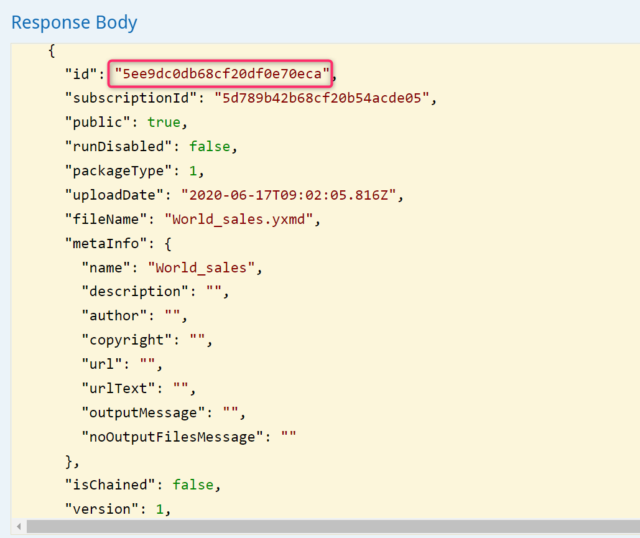The width and height of the screenshot is (640, 538).
Task: Click the packageType value 1
Action: 193,171
